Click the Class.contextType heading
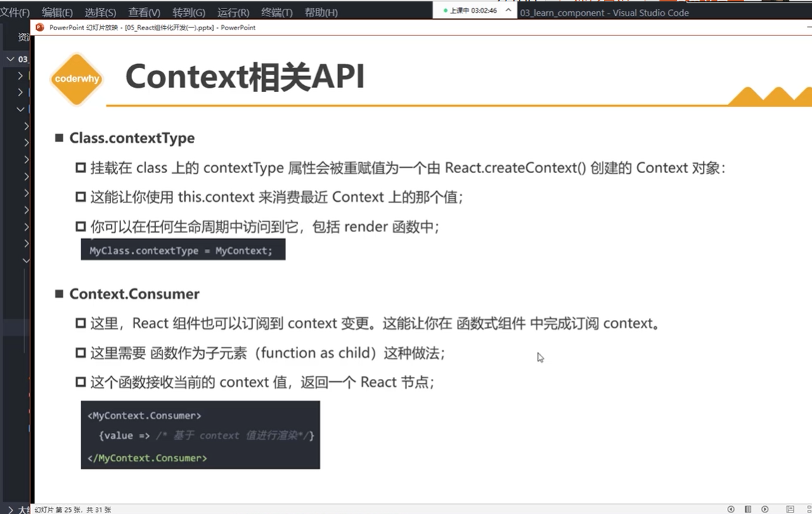Viewport: 812px width, 514px height. point(132,138)
